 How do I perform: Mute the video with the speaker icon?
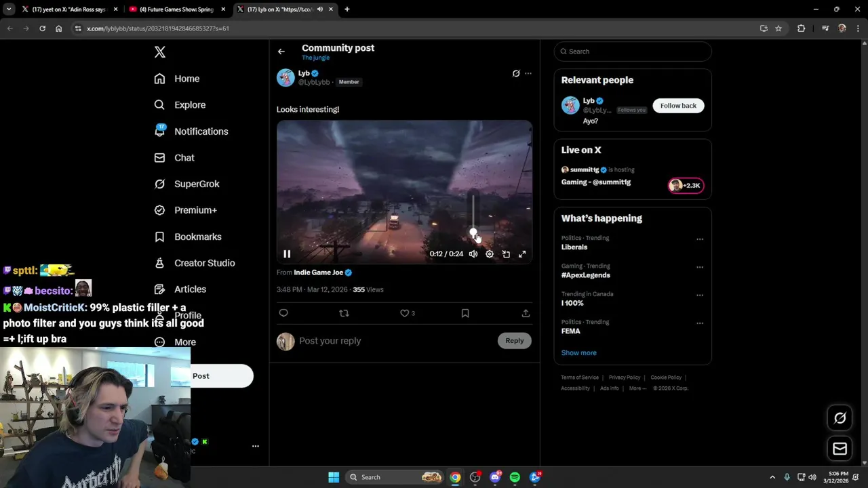pos(473,254)
